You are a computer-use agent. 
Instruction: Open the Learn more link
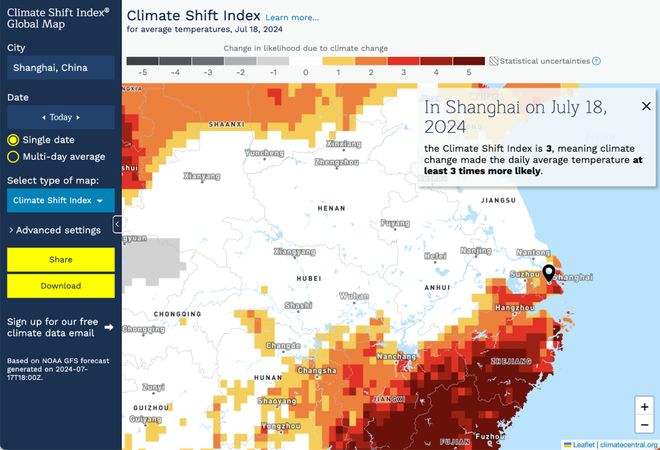(x=292, y=18)
